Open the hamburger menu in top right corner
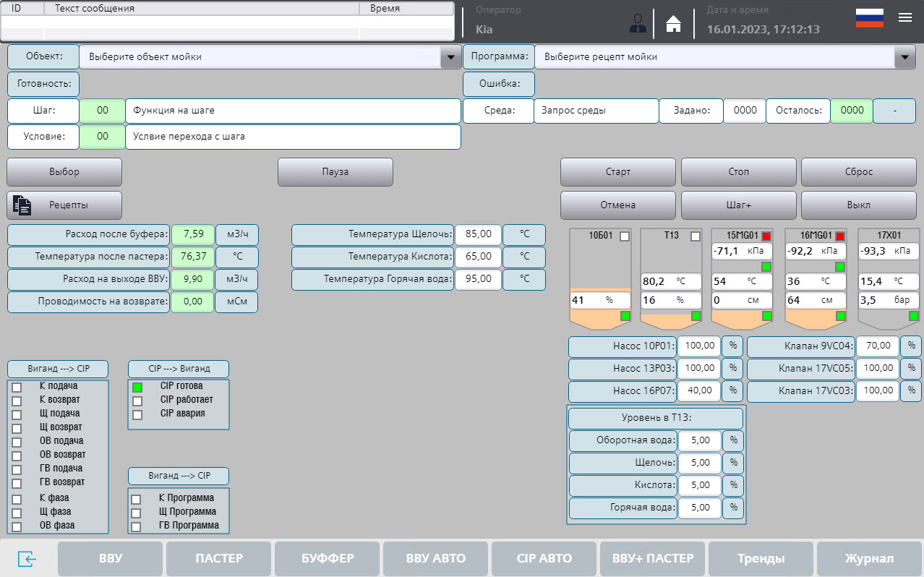This screenshot has height=577, width=924. point(904,17)
